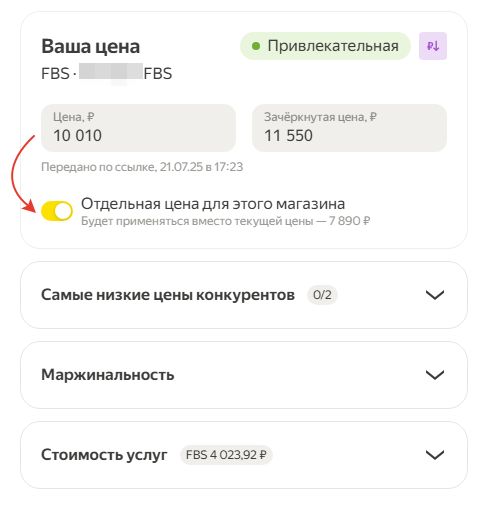The height and width of the screenshot is (508, 495).
Task: Toggle separate price for this store
Action: point(57,211)
